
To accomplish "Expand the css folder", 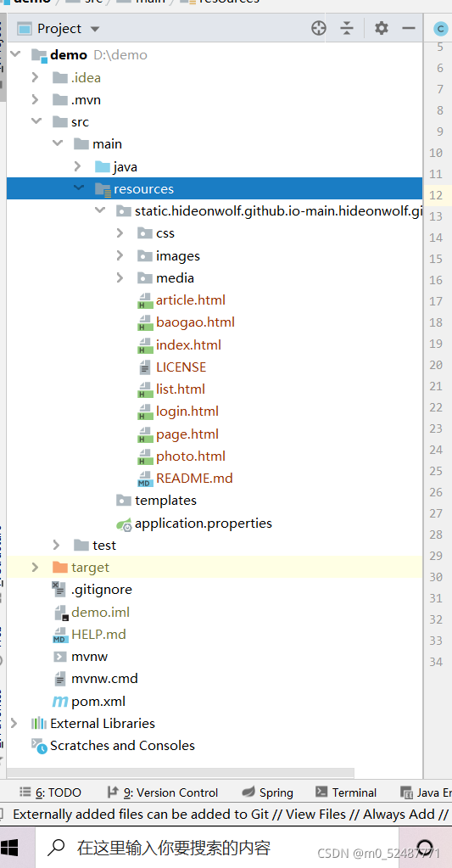I will 120,233.
